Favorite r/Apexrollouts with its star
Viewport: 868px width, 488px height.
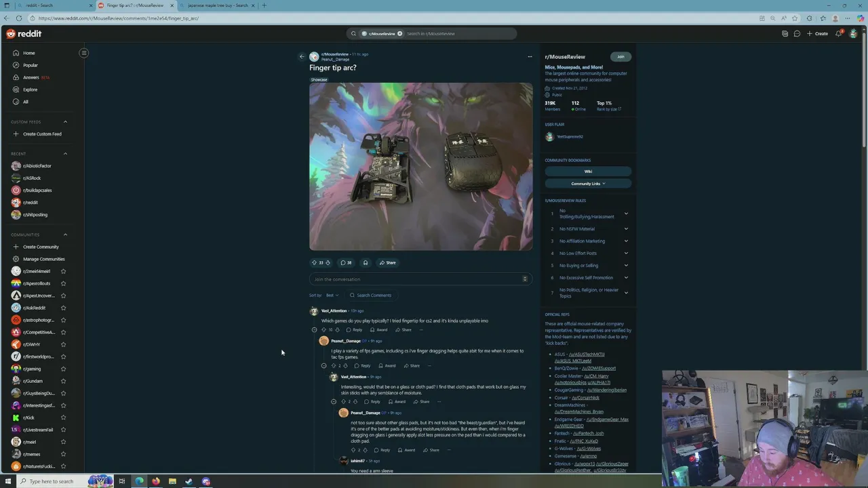pos(63,283)
